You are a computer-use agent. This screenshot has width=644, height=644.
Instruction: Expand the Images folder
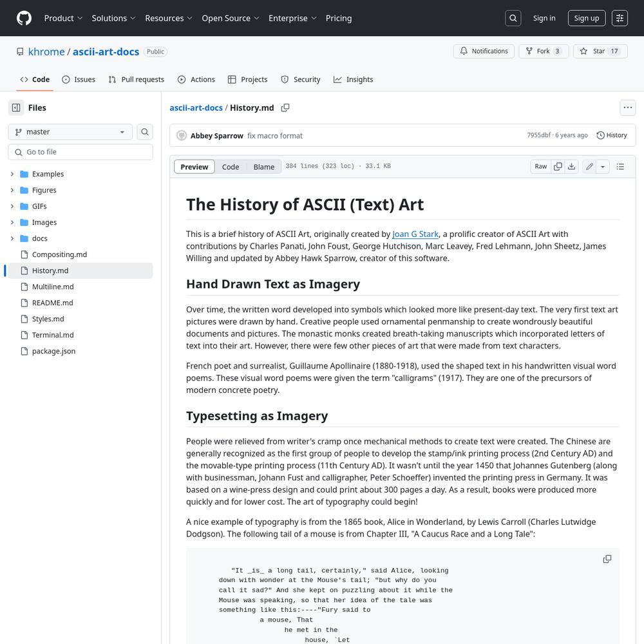click(x=12, y=222)
